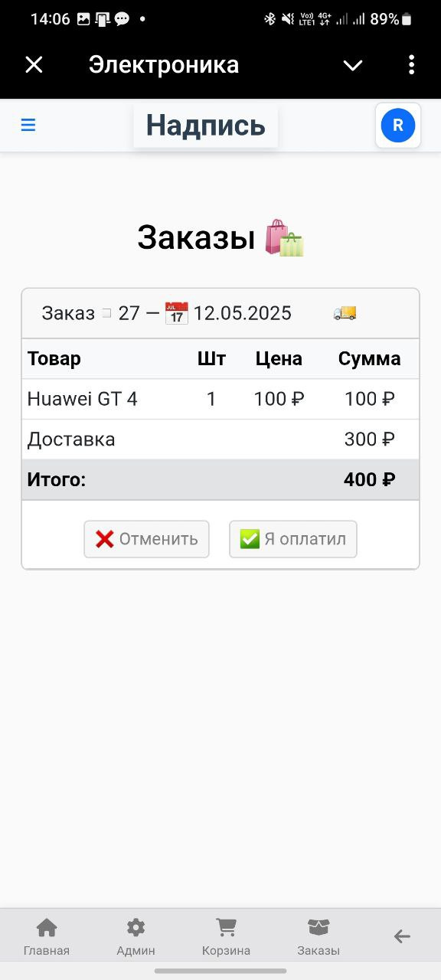Open the Админ settings tab
Screen dimensions: 441x980
coord(136,937)
